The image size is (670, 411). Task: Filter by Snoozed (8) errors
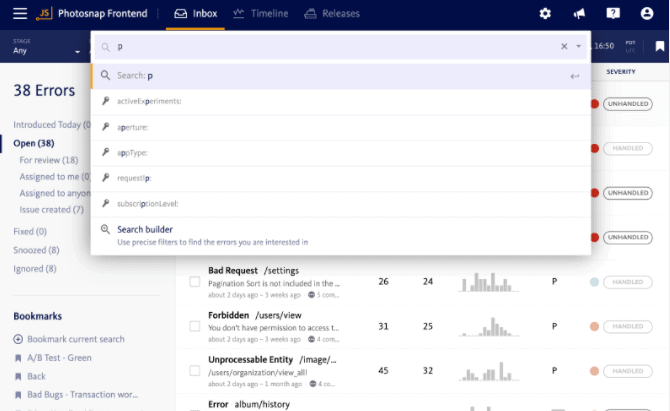pos(36,250)
